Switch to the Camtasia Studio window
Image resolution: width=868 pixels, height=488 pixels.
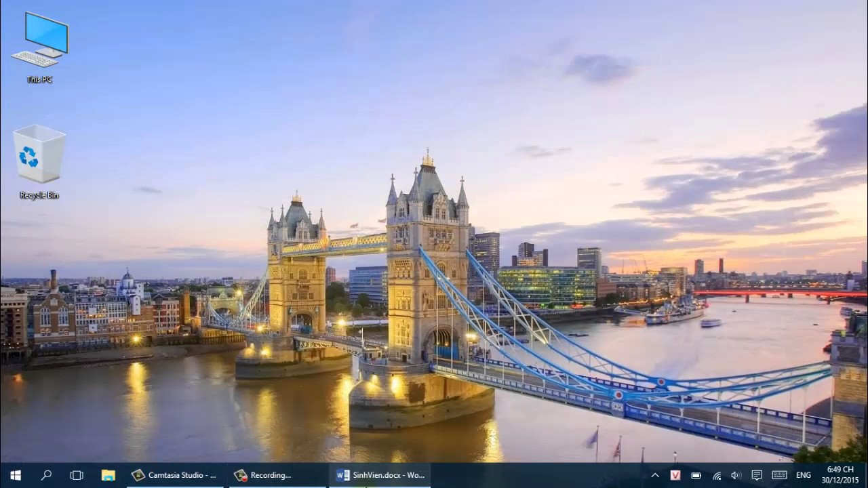pyautogui.click(x=175, y=475)
